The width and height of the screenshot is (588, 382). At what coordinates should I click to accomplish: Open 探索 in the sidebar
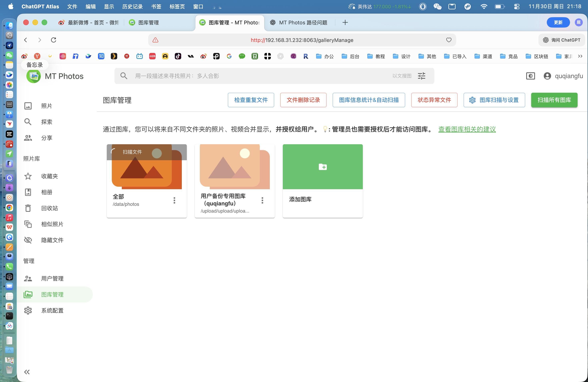(x=47, y=122)
